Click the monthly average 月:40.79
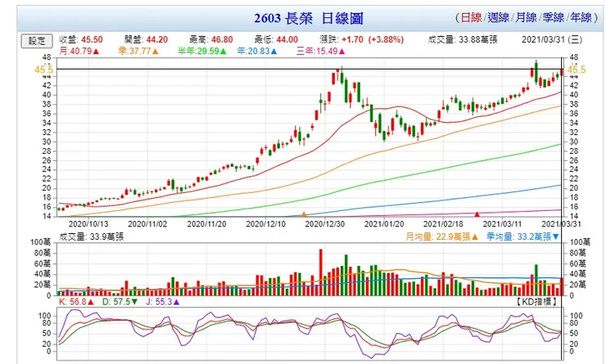This screenshot has width=606, height=364. click(79, 52)
